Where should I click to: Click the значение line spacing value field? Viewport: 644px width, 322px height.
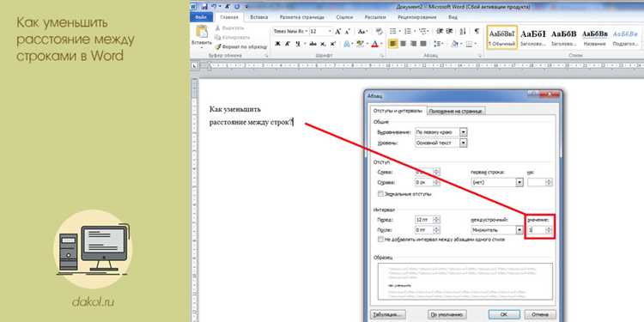coord(537,230)
